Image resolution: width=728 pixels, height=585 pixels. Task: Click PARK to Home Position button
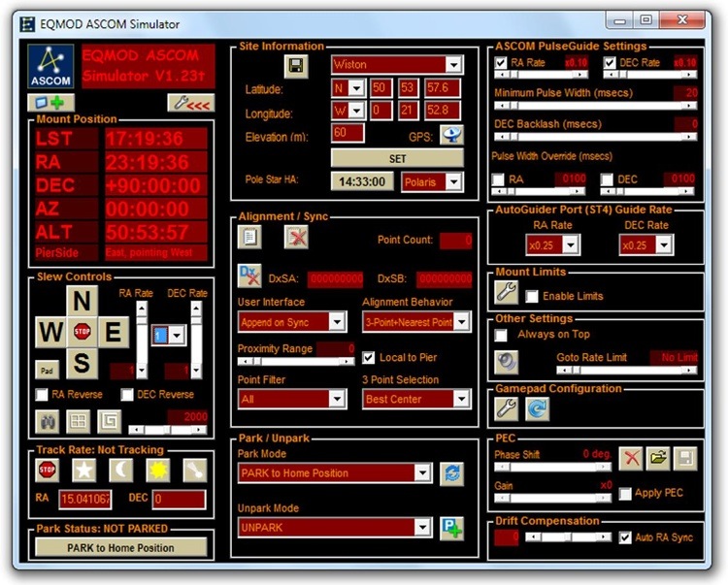[x=120, y=548]
